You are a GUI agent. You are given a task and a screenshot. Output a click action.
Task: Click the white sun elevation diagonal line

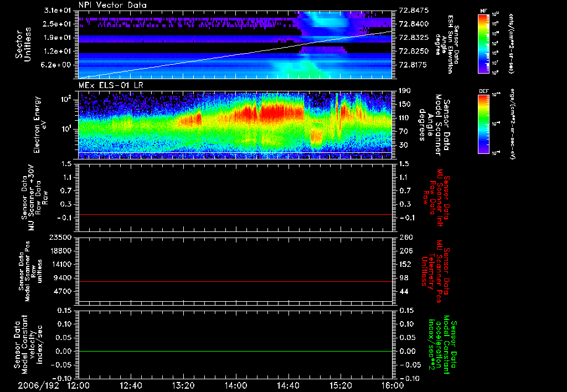click(x=235, y=55)
